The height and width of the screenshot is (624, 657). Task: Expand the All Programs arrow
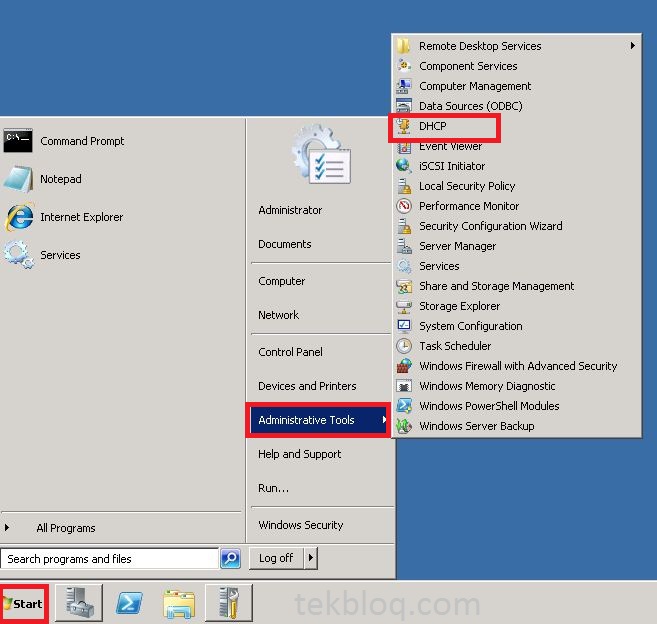[x=7, y=528]
